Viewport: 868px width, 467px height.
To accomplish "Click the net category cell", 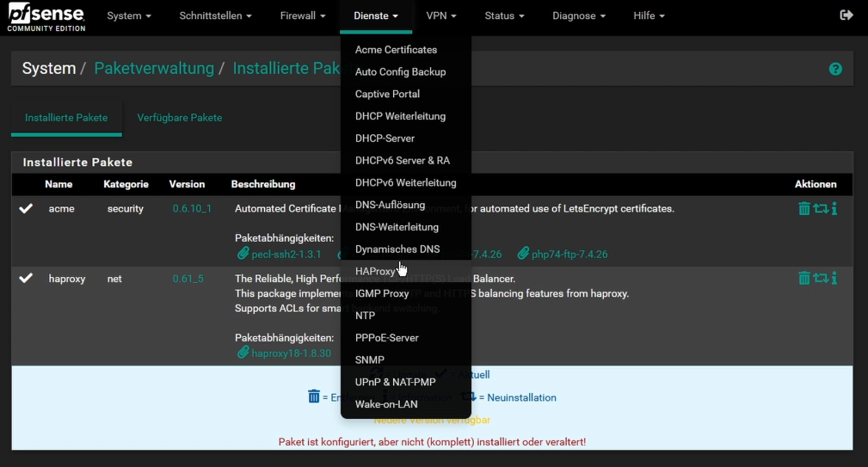I will click(114, 279).
